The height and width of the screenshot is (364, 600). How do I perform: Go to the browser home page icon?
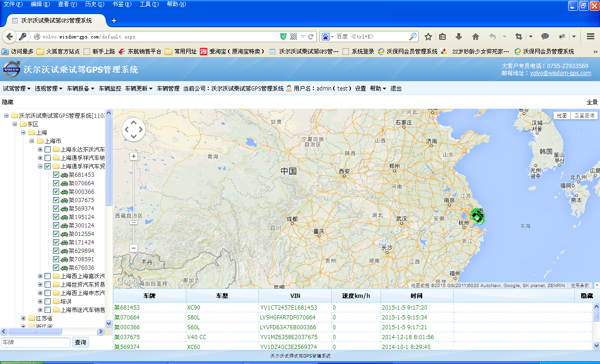[475, 37]
